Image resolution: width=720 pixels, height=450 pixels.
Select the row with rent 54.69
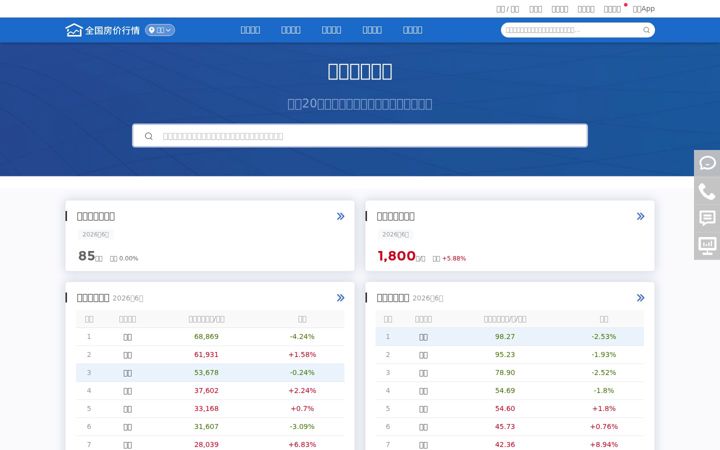pyautogui.click(x=510, y=391)
